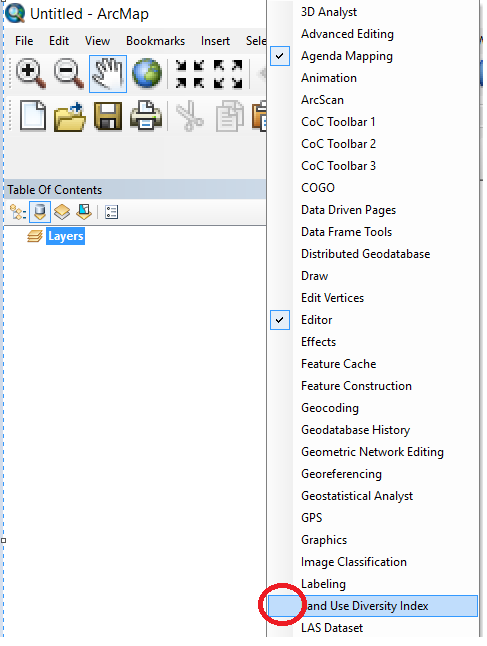Screen dimensions: 487x646
Task: Enable the GPS toolbar
Action: point(373,518)
